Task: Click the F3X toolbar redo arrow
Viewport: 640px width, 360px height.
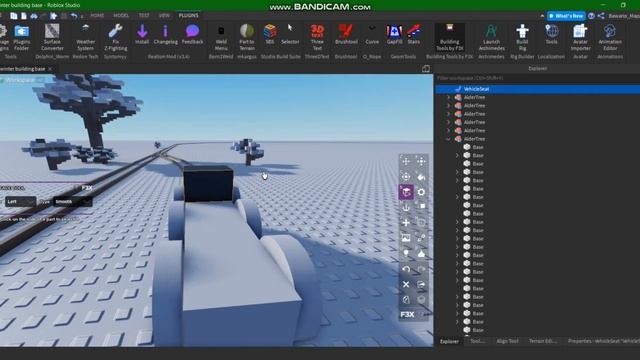Action: tap(421, 269)
